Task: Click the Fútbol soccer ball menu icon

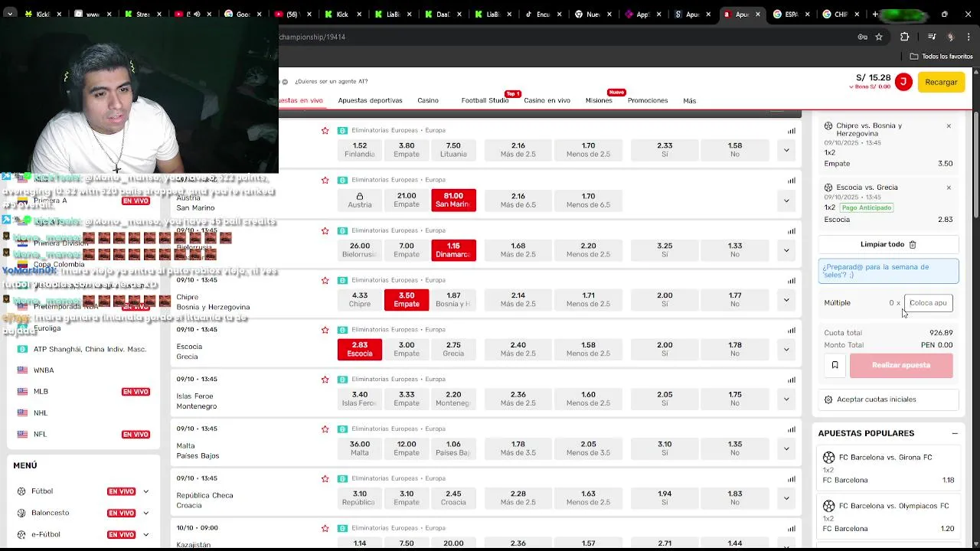Action: pos(22,491)
